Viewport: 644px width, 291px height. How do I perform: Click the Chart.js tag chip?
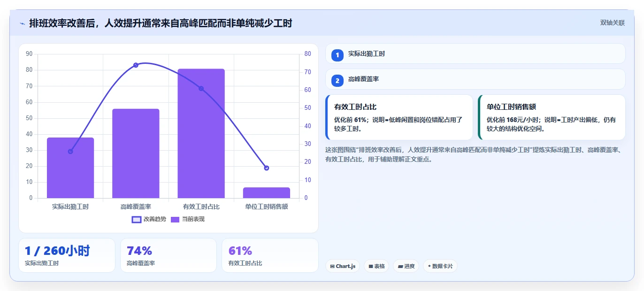[343, 266]
